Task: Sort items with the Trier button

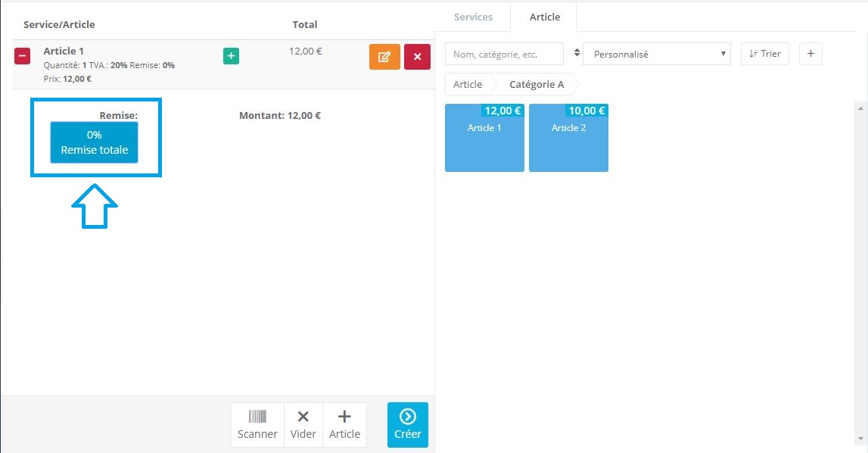Action: coord(764,54)
